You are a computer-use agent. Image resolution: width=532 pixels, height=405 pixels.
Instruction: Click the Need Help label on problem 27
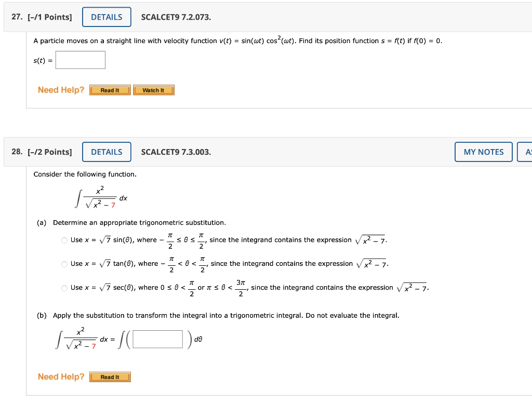[60, 90]
